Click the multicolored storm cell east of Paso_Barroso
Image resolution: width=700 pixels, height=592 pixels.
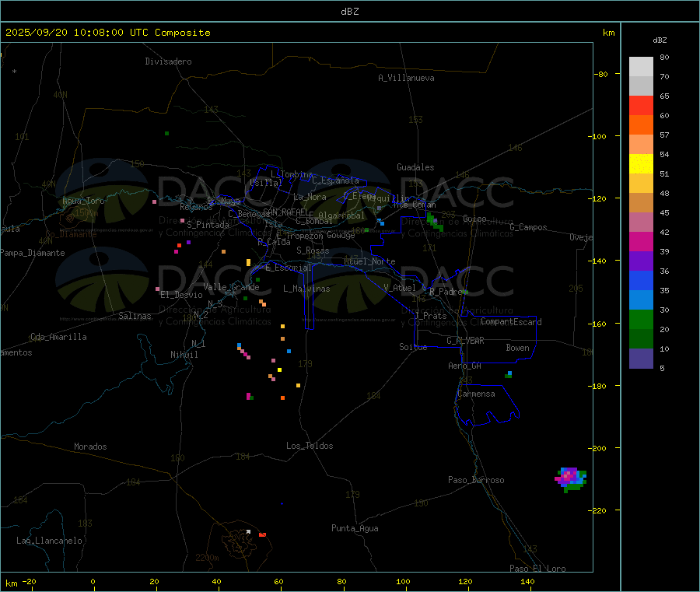[x=571, y=479]
